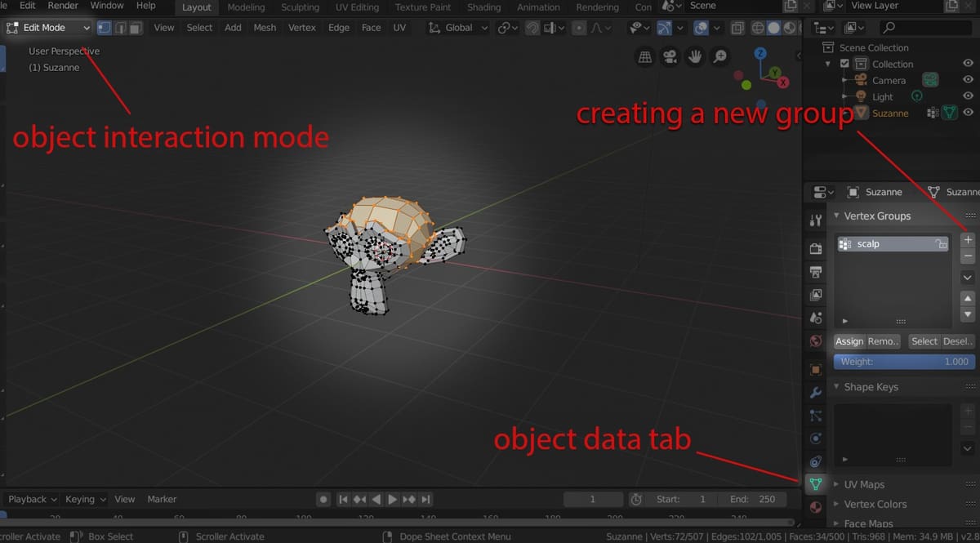Image resolution: width=980 pixels, height=543 pixels.
Task: Select wireframe viewport shading
Action: coord(758,27)
